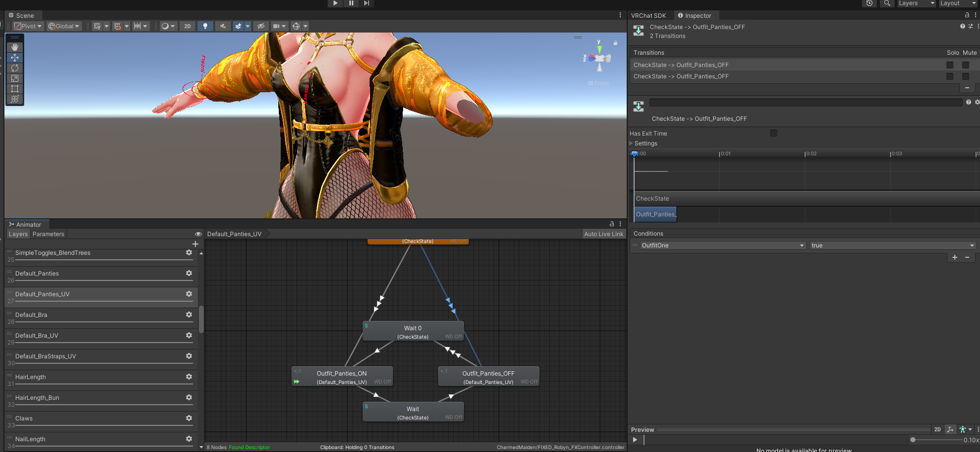Toggle scene lighting with the lightbulb
The height and width of the screenshot is (452, 980).
pos(205,26)
